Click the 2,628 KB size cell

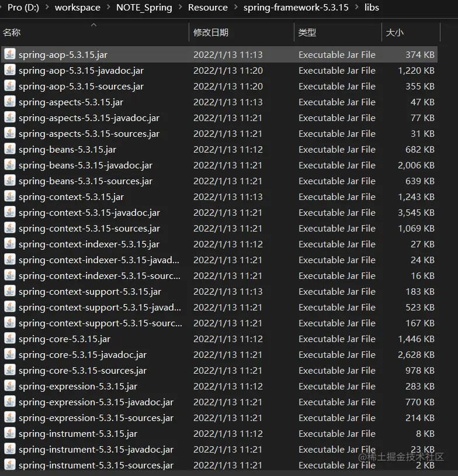(x=416, y=354)
